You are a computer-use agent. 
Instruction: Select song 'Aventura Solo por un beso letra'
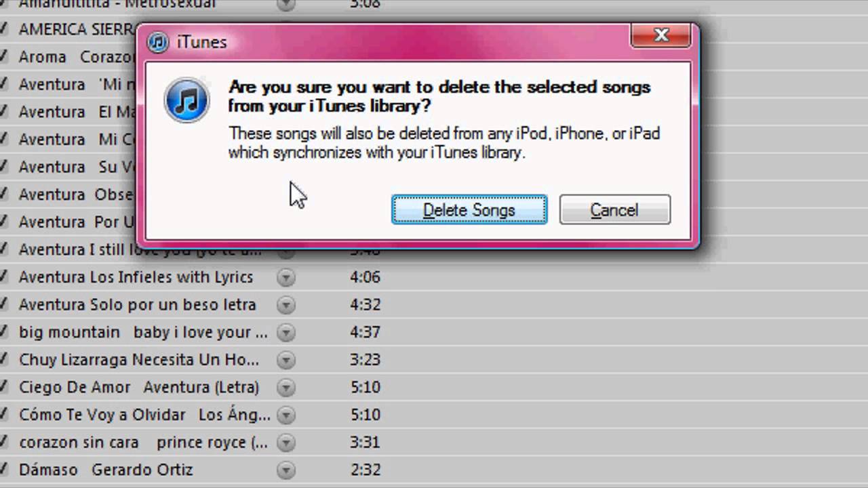click(x=138, y=305)
